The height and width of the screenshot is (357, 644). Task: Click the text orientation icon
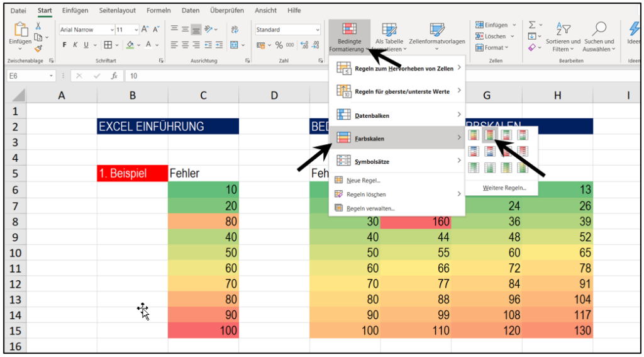pos(209,29)
